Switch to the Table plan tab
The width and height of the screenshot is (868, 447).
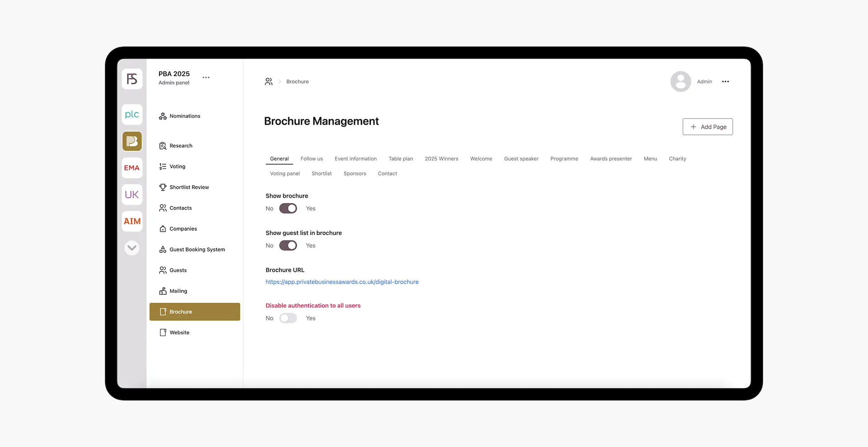pyautogui.click(x=401, y=159)
